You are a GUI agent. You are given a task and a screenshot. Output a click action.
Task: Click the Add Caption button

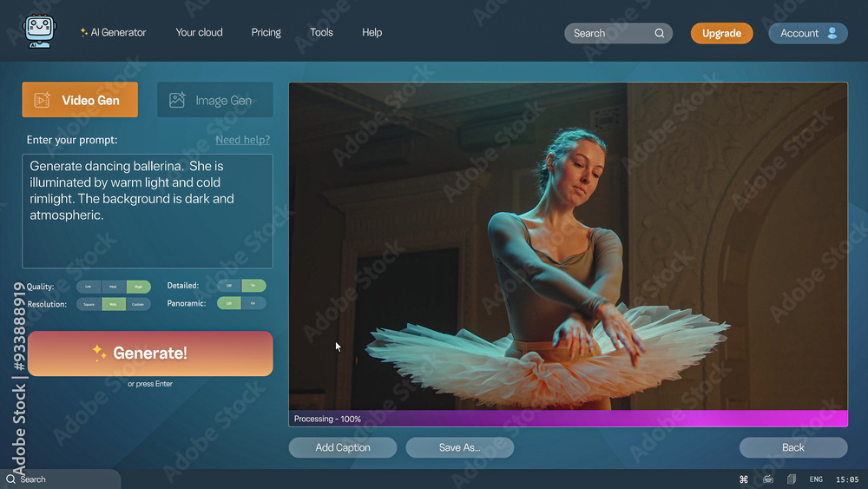pyautogui.click(x=343, y=447)
